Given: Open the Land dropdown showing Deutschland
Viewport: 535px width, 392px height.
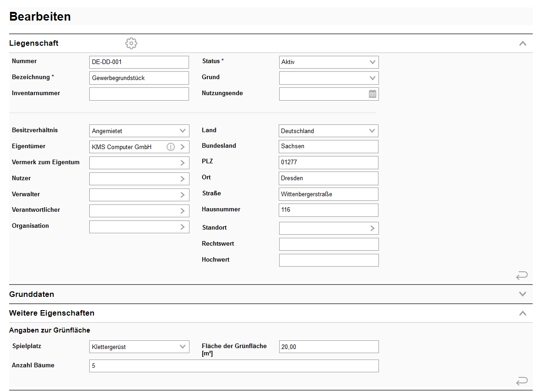Looking at the screenshot, I should pos(329,131).
